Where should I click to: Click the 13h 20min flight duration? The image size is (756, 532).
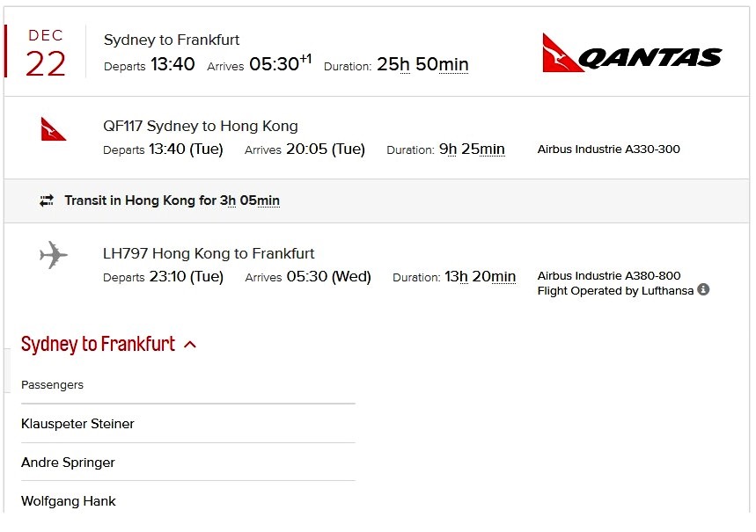click(x=480, y=277)
